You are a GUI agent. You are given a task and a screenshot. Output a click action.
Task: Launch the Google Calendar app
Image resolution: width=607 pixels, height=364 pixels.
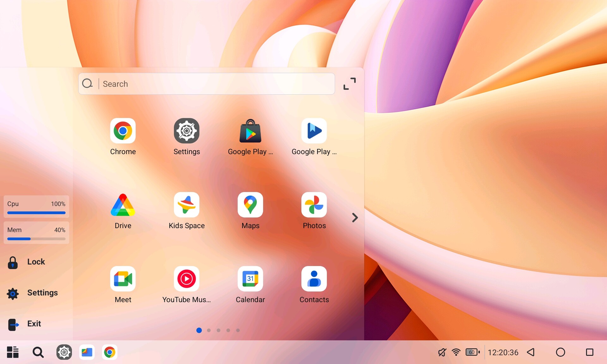250,279
